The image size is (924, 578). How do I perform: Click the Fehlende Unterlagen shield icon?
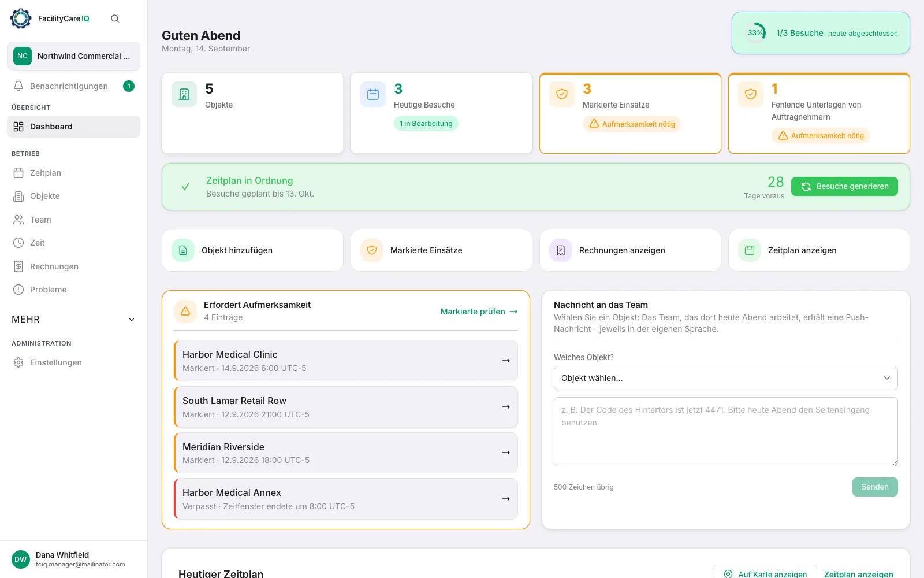coord(751,94)
